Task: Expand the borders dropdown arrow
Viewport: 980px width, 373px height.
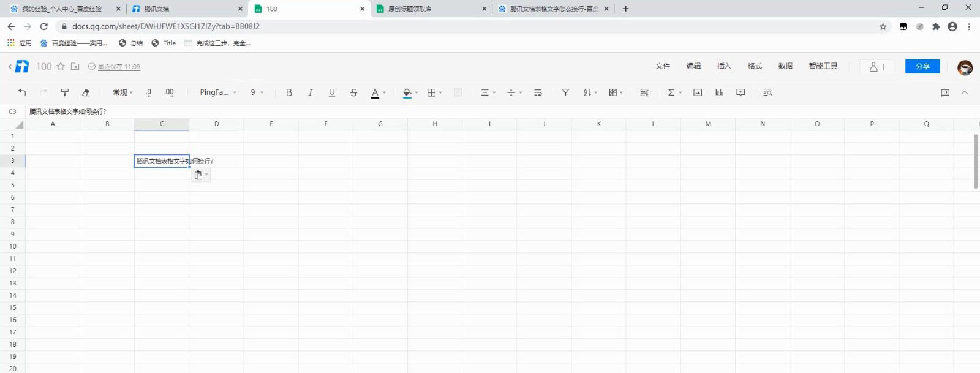Action: [x=440, y=93]
